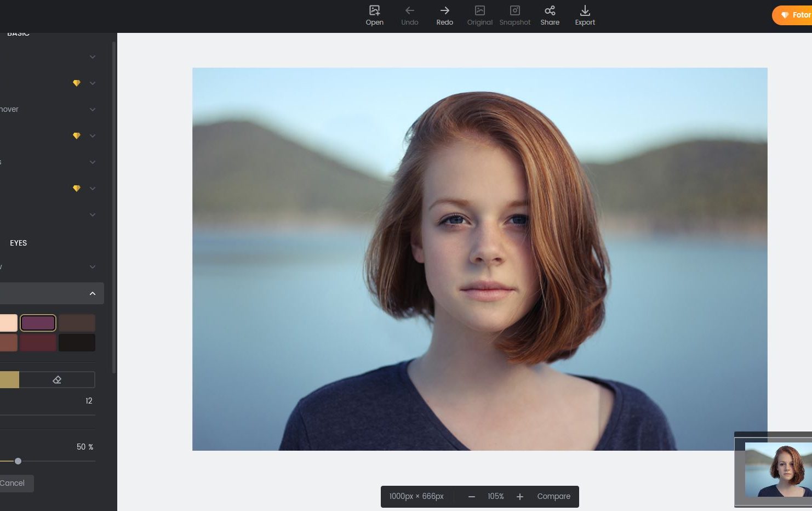Expand the row ending in 'nover'
Screen dimensions: 812x511
93,110
